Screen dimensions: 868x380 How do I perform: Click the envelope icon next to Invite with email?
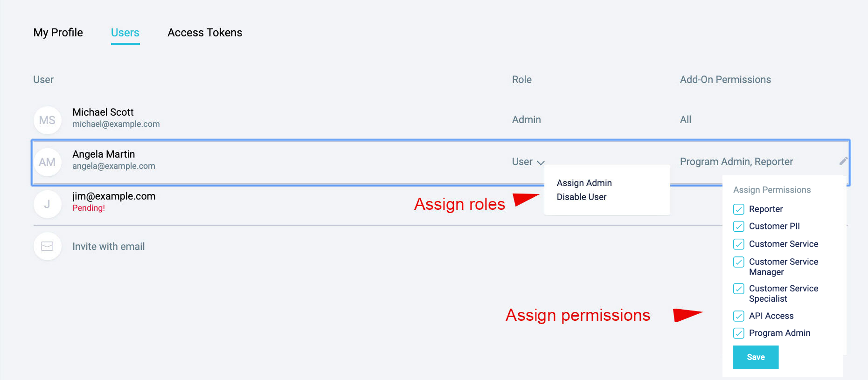[47, 246]
